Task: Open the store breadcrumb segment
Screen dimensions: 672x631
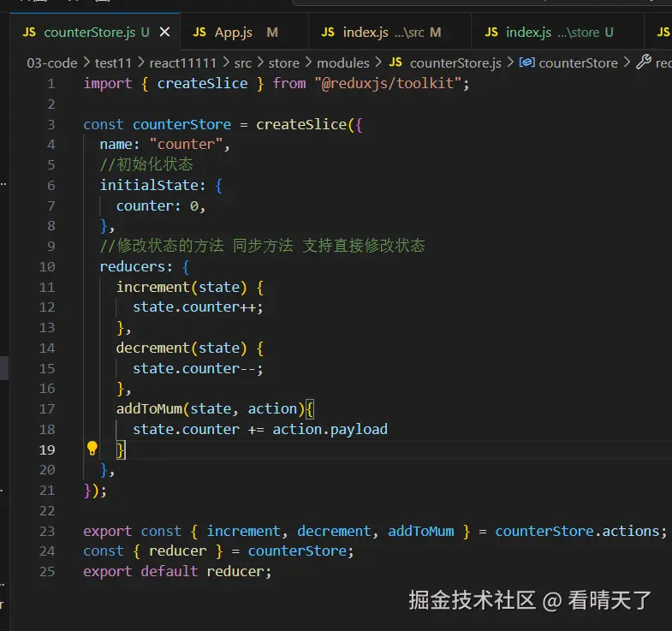Action: point(283,63)
